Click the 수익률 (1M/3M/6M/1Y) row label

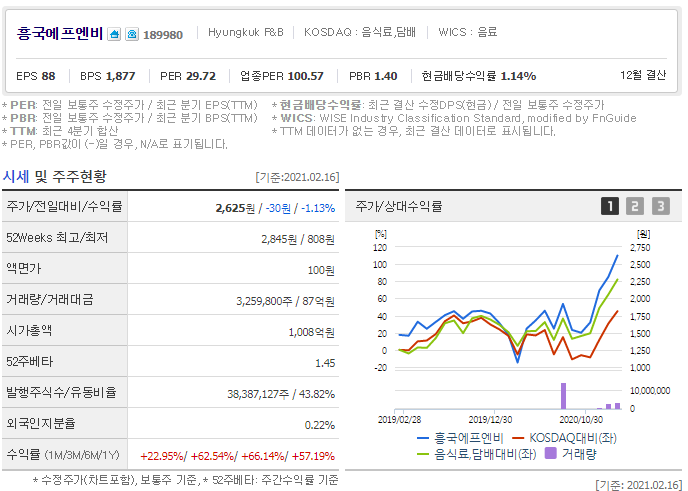pos(62,455)
